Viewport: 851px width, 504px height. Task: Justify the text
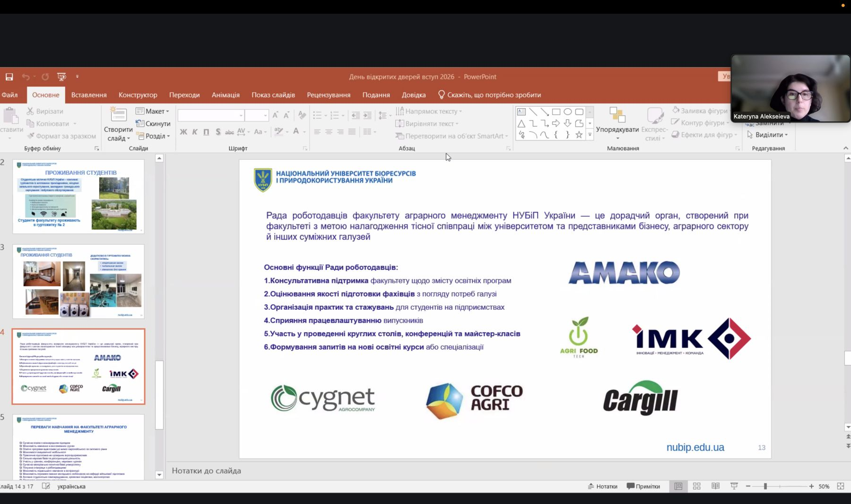point(352,132)
